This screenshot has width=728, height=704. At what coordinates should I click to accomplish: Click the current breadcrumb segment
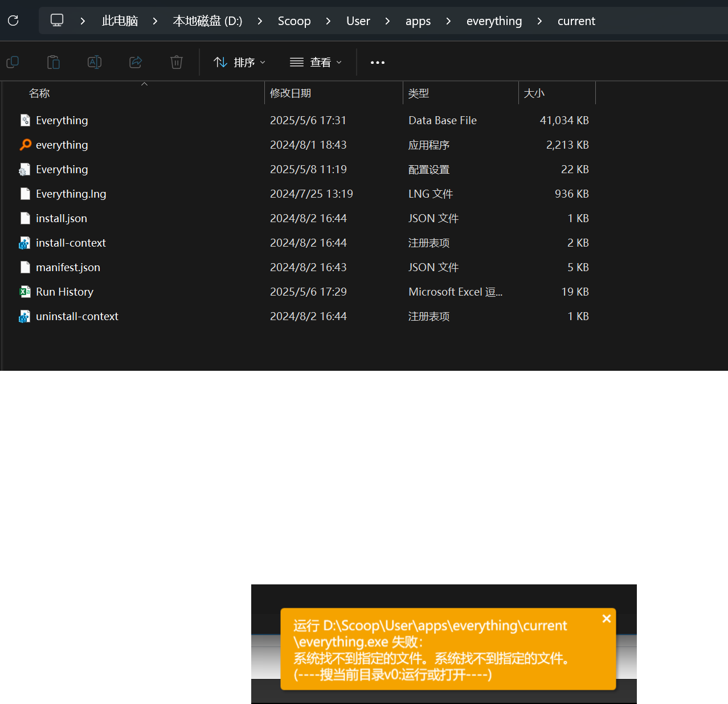(576, 21)
